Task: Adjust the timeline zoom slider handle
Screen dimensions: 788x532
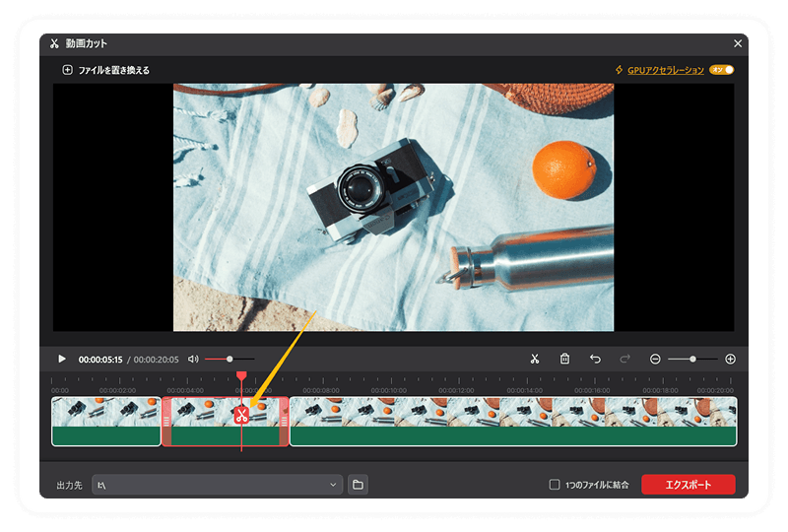Action: 692,359
